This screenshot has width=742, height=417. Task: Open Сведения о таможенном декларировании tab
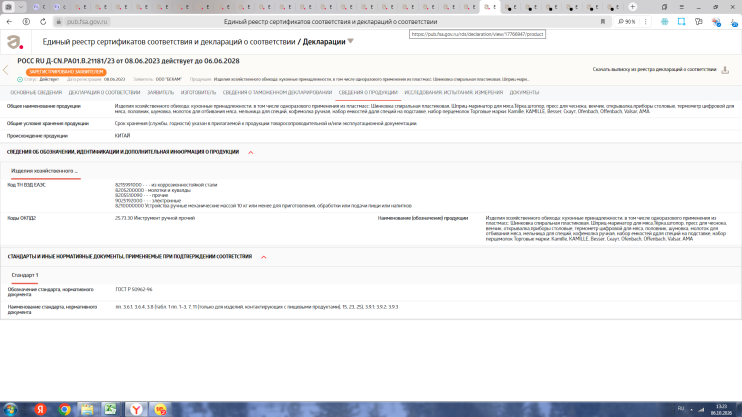click(x=277, y=93)
